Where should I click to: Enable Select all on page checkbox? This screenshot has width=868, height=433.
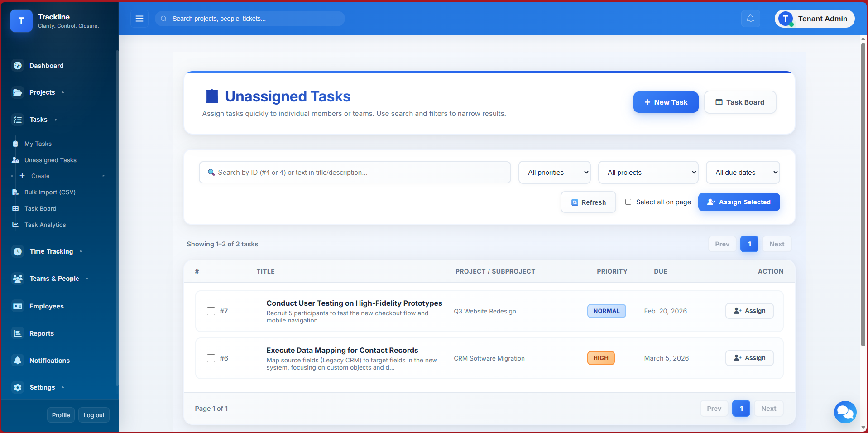click(628, 202)
